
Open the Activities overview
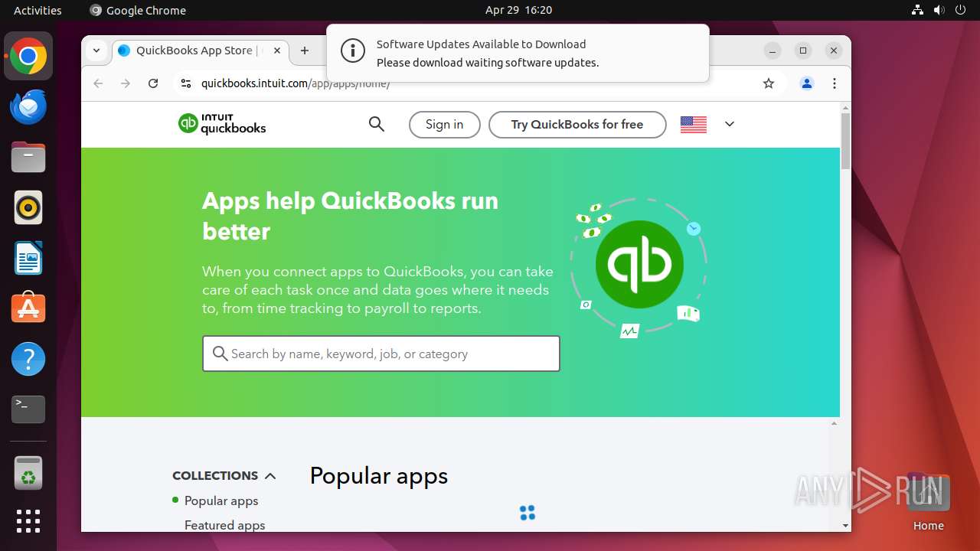[38, 10]
